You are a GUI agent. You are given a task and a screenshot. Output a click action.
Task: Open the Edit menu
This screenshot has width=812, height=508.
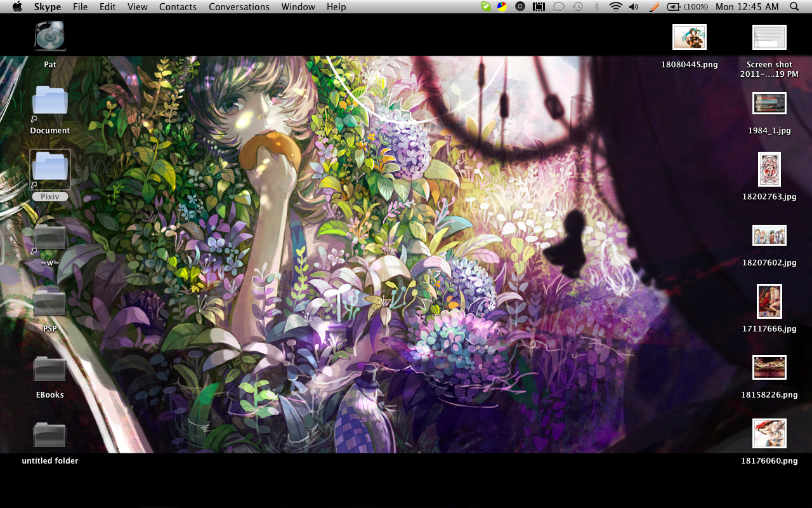point(108,7)
